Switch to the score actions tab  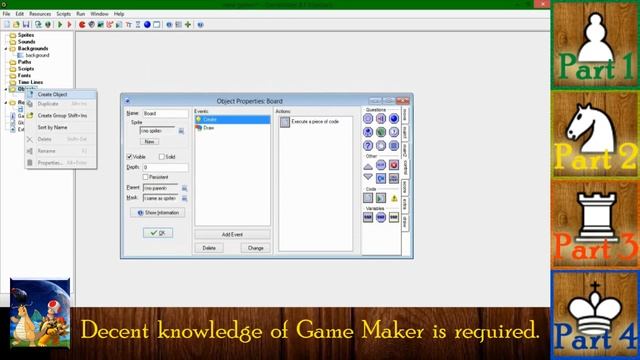[405, 187]
